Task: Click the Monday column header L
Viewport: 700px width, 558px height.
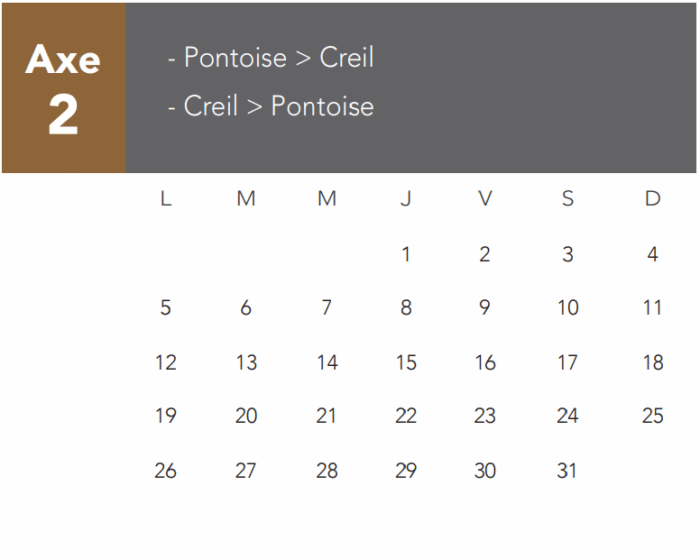Action: point(165,199)
